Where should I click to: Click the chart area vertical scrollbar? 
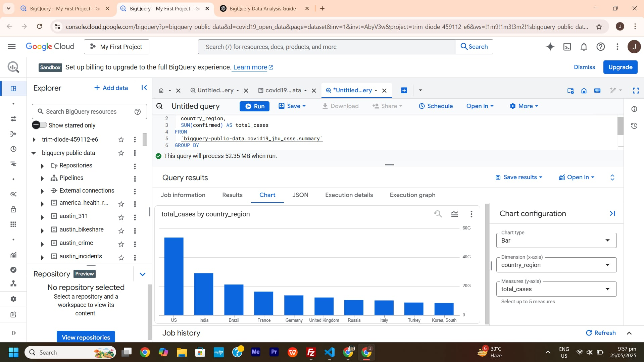(487, 264)
